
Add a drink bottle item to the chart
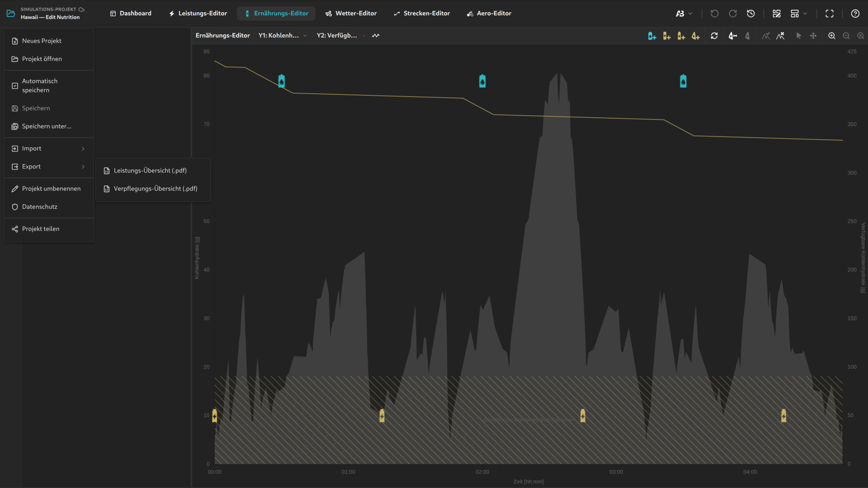pos(652,36)
